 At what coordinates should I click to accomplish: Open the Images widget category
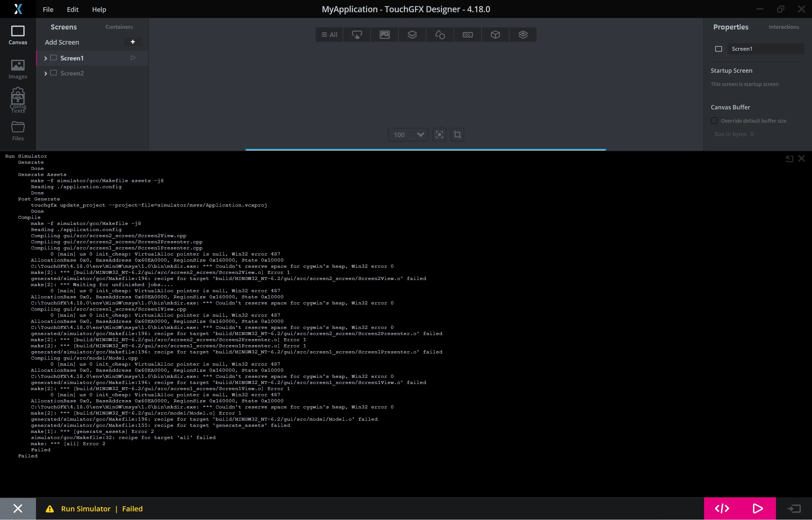[384, 35]
